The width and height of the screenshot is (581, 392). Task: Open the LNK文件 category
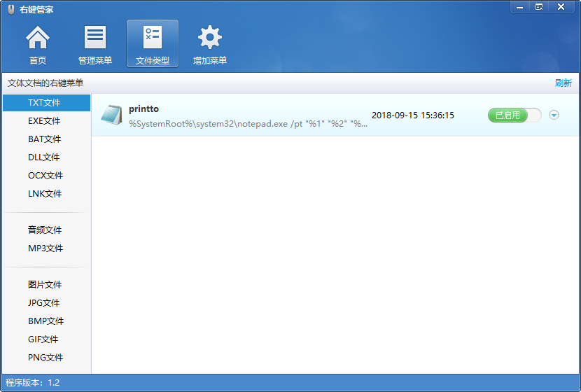click(44, 194)
